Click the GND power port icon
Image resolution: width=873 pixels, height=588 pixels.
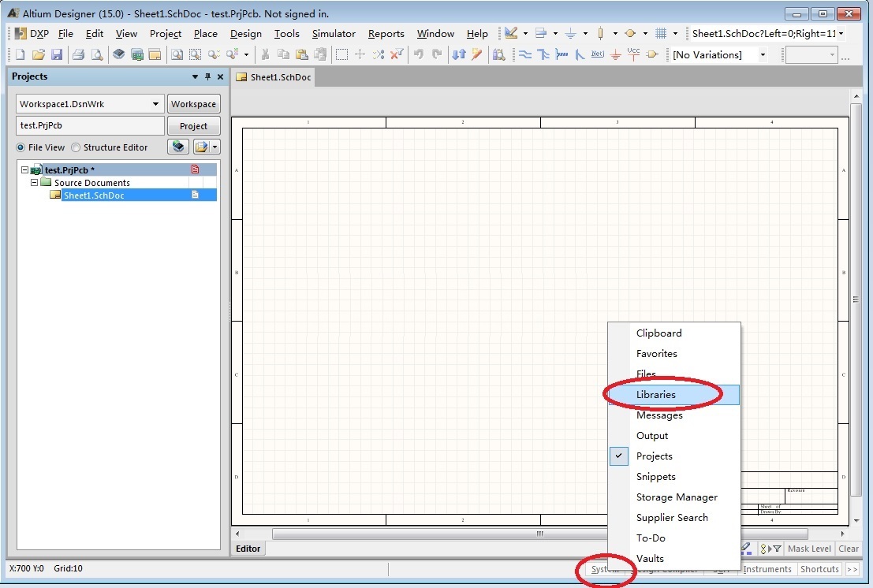[x=615, y=54]
